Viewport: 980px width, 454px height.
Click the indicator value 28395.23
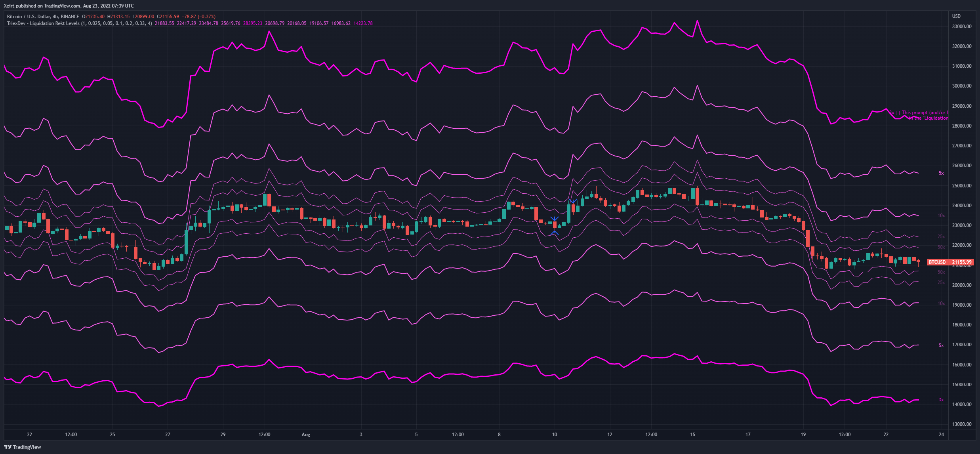tap(253, 23)
